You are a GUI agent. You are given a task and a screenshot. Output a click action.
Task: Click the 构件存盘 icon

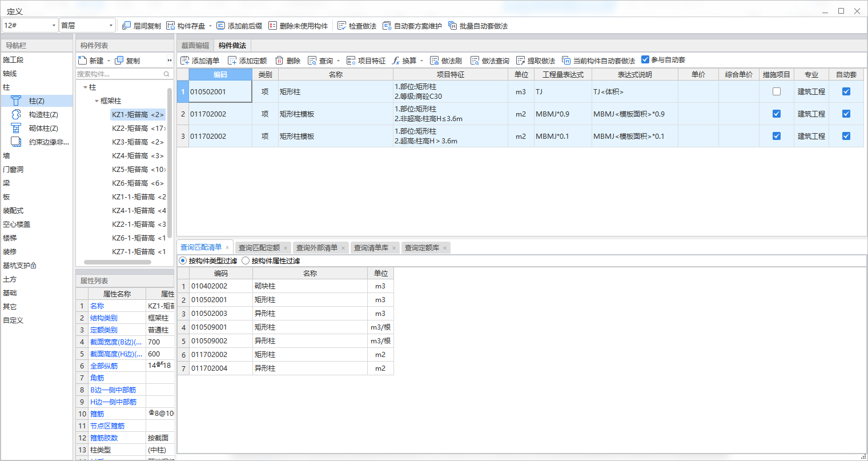[x=171, y=26]
